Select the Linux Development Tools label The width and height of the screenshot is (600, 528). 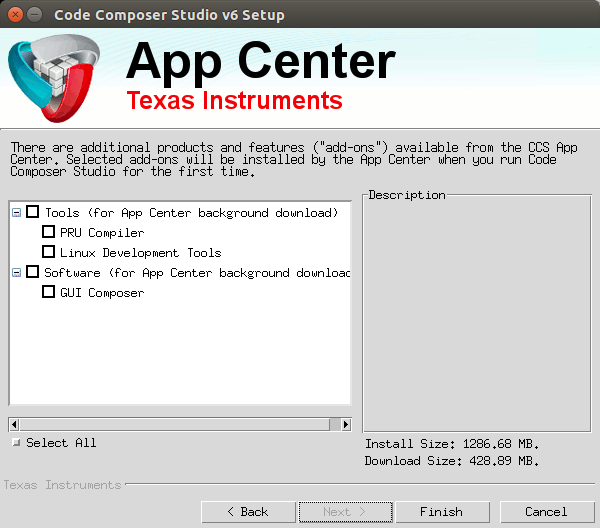141,253
